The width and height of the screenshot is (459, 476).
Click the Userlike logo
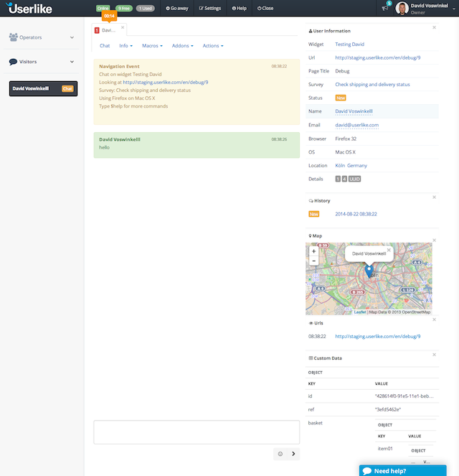tap(29, 8)
